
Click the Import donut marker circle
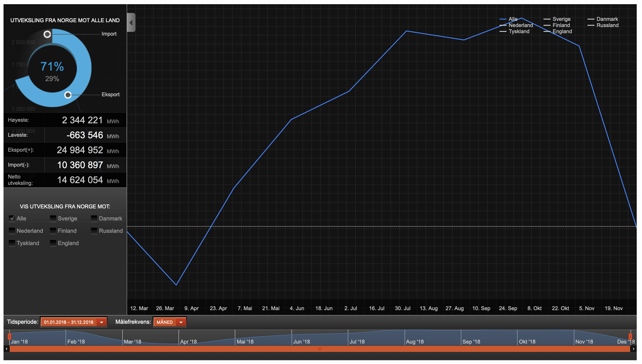tap(47, 34)
